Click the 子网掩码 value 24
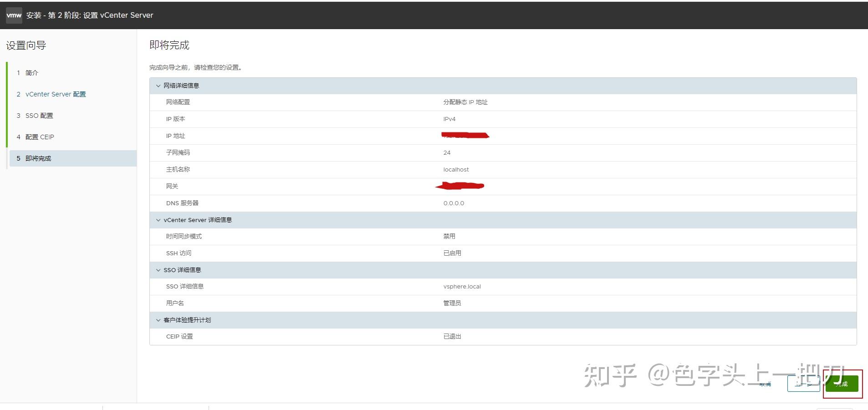This screenshot has height=410, width=868. tap(447, 153)
